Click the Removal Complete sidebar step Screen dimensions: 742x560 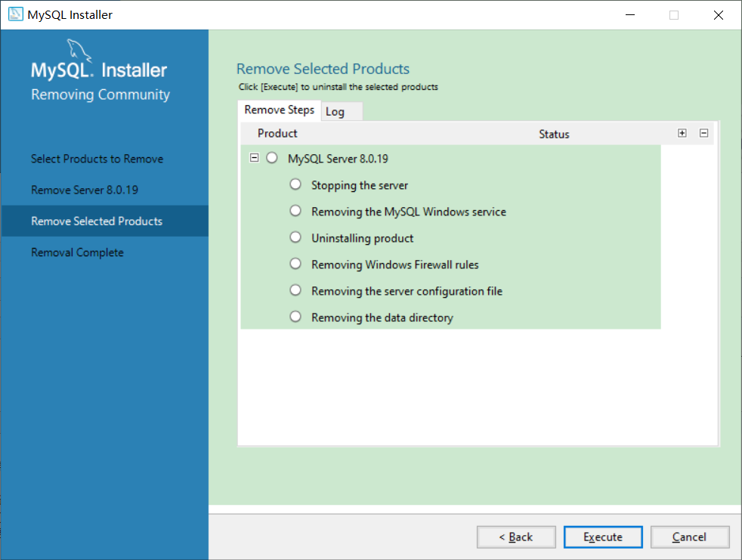click(x=77, y=252)
